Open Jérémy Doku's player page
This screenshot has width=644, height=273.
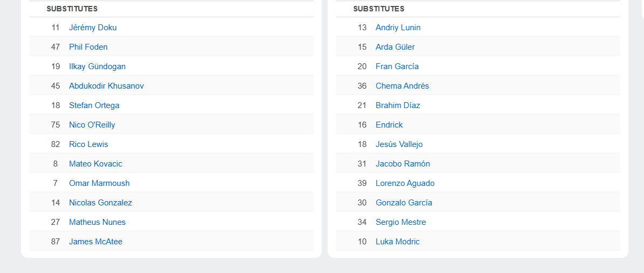pos(92,28)
